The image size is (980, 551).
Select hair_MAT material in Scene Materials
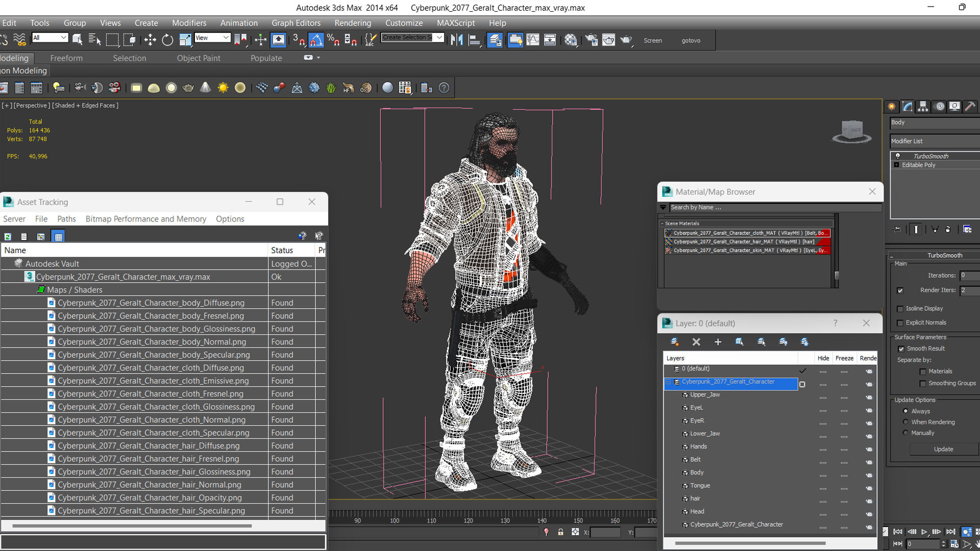(x=747, y=241)
